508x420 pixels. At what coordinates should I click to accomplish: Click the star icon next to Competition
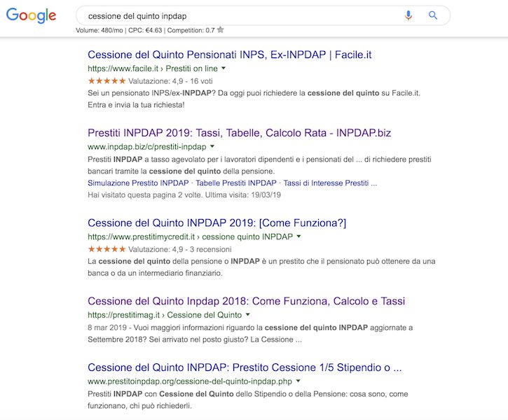pos(221,30)
